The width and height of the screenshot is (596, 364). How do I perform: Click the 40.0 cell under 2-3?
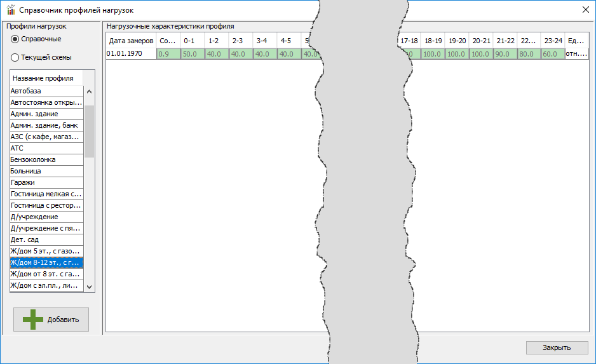[241, 54]
